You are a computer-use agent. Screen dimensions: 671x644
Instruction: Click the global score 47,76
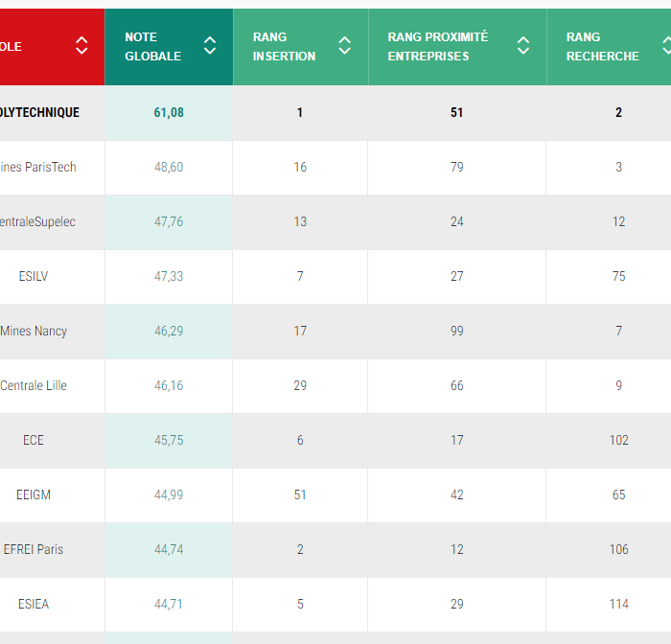169,221
